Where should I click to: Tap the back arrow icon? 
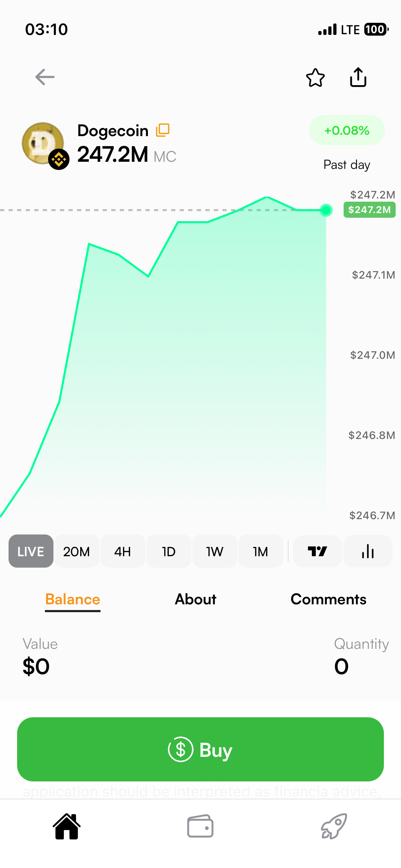click(x=45, y=77)
